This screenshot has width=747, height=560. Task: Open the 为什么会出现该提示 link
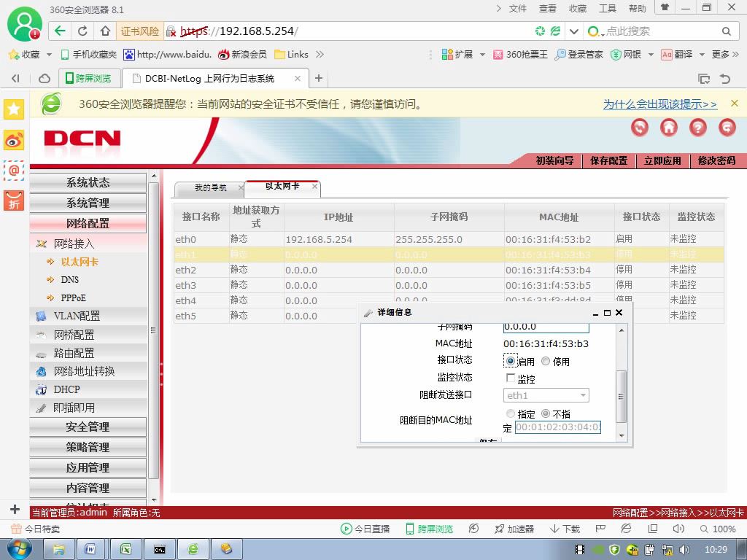659,104
